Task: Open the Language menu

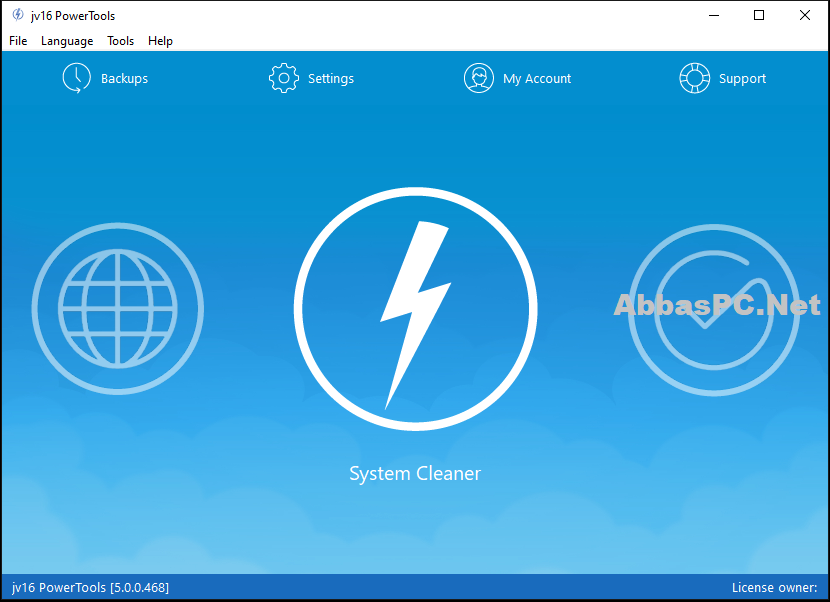Action: (x=67, y=41)
